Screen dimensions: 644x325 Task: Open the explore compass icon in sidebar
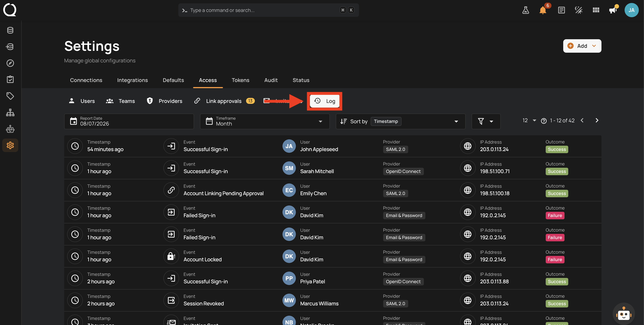pos(10,63)
